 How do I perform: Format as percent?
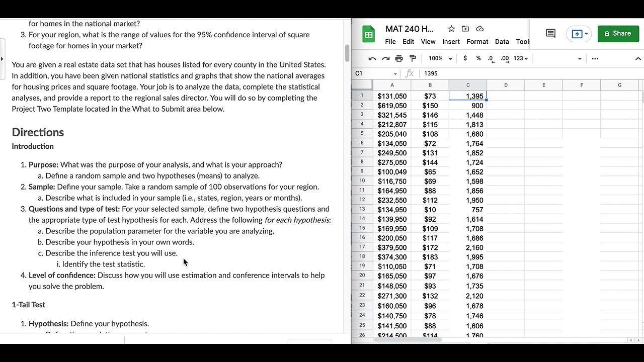pos(478,58)
